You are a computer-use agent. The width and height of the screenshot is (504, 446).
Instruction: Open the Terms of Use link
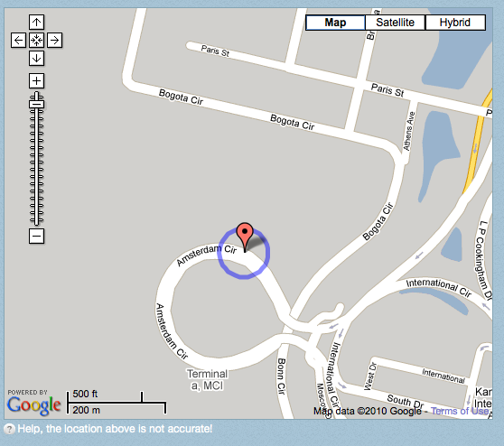click(460, 411)
